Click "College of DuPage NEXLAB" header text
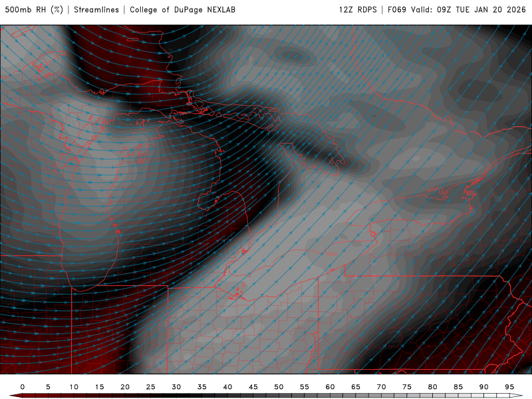This screenshot has width=532, height=399. point(182,10)
